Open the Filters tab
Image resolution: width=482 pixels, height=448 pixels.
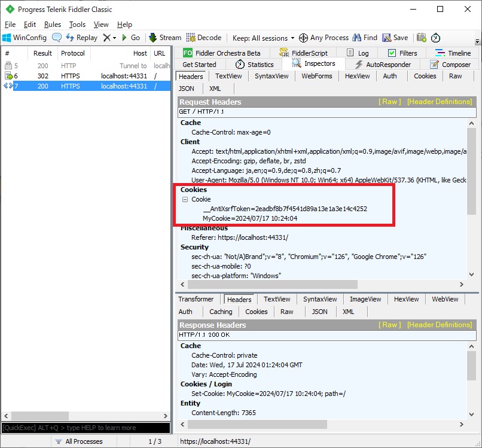[x=402, y=53]
